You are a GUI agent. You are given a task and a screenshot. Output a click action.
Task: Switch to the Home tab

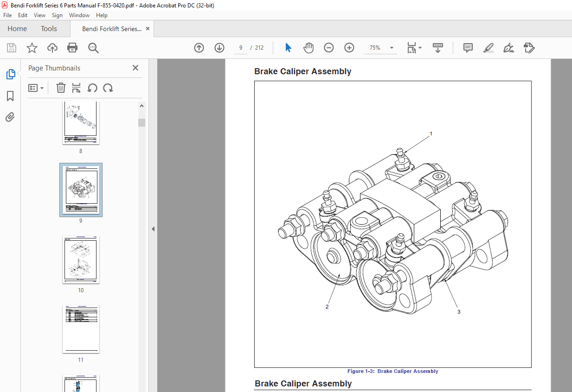(17, 29)
